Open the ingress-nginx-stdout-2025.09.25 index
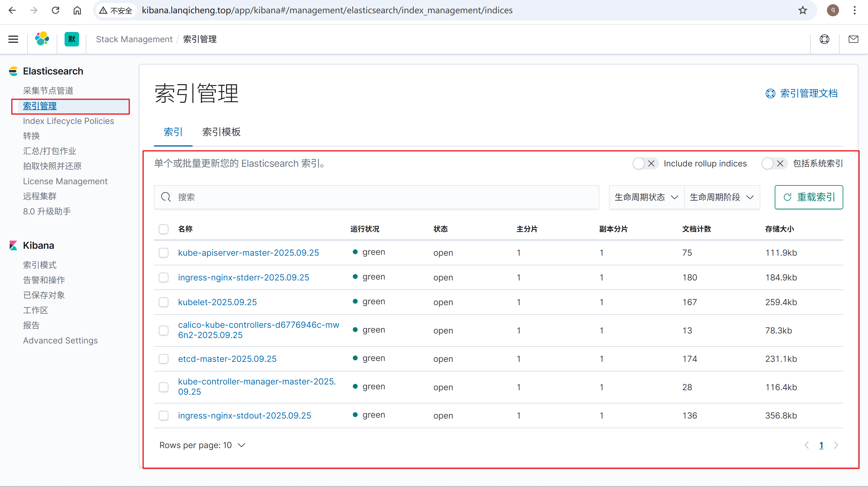The height and width of the screenshot is (487, 868). pyautogui.click(x=244, y=416)
